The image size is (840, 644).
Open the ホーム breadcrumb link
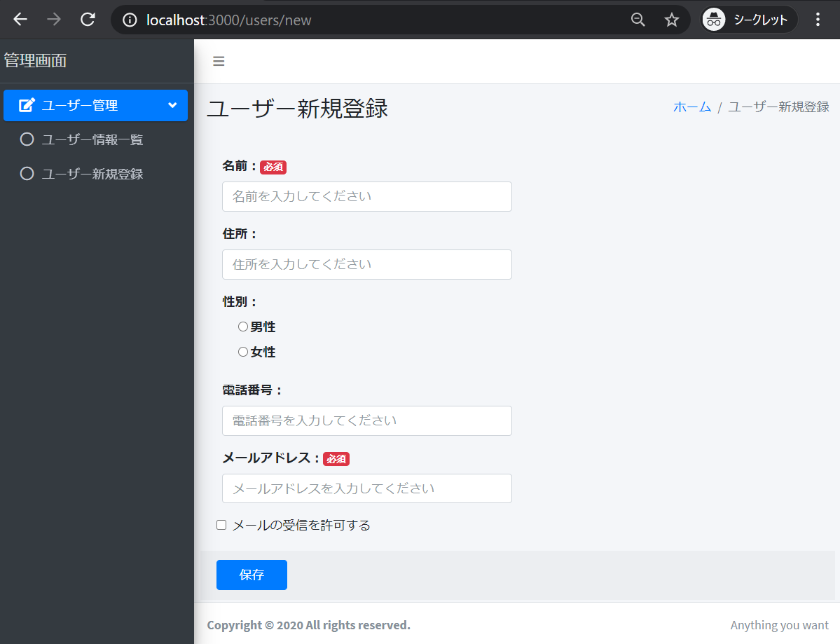coord(691,107)
